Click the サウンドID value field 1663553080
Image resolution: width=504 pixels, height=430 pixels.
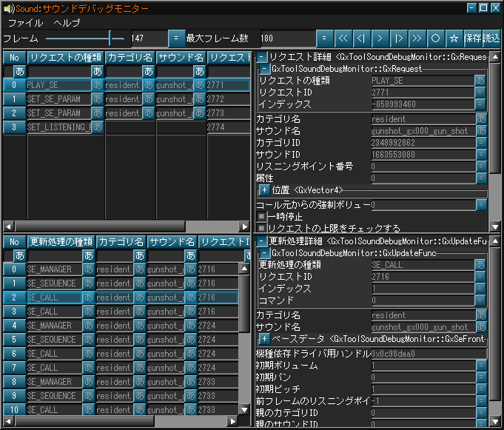point(423,155)
